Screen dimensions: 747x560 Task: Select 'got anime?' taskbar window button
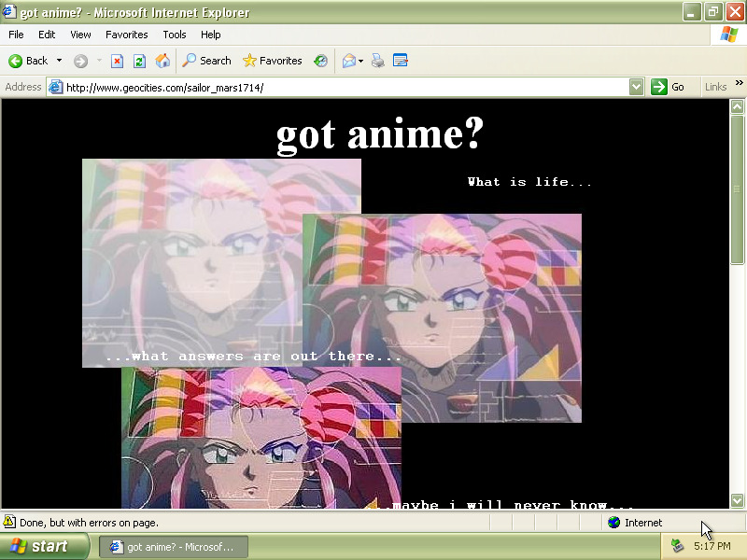(x=174, y=547)
